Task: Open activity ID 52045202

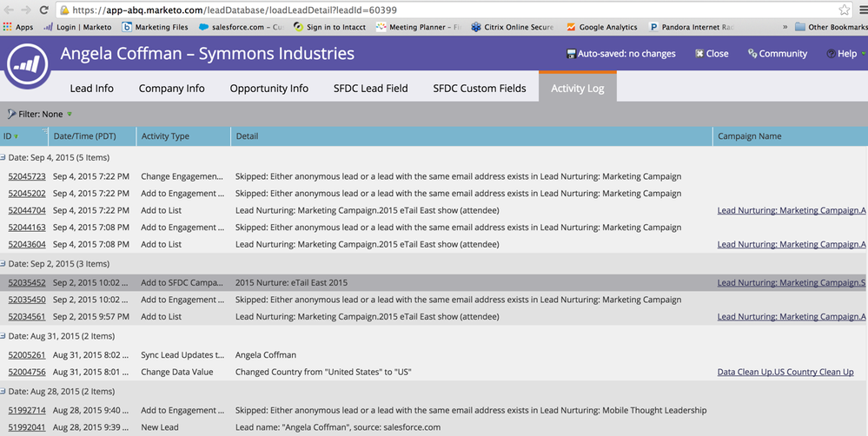Action: [27, 194]
